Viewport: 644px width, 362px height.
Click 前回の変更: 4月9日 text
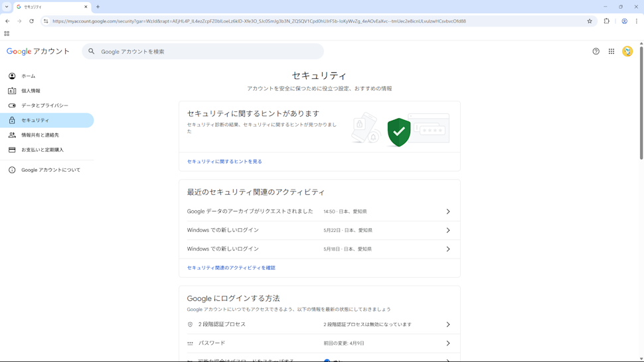tap(344, 343)
